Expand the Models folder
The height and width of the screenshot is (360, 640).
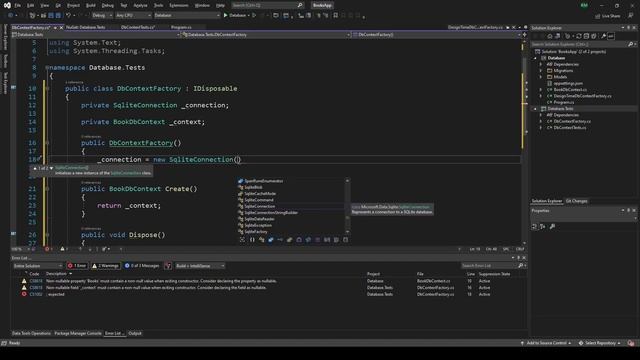(x=541, y=77)
